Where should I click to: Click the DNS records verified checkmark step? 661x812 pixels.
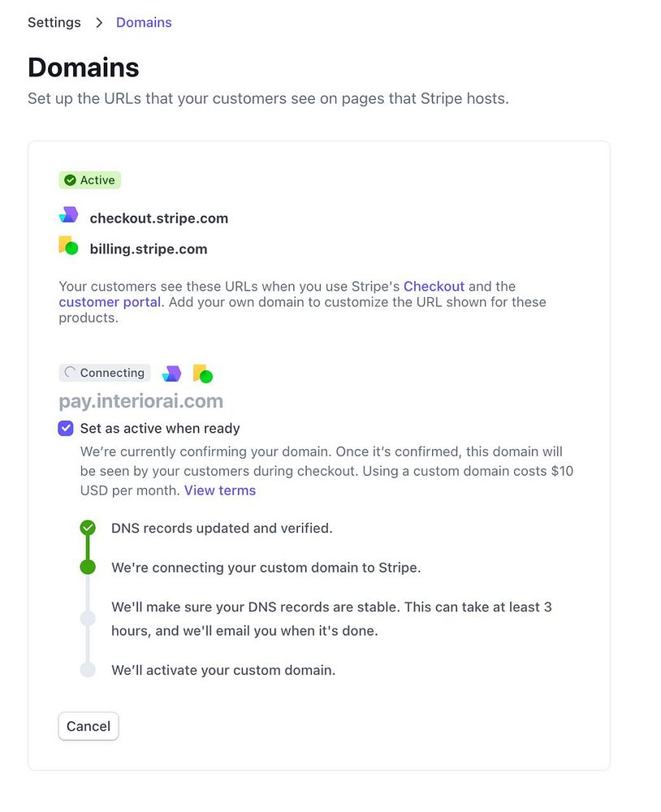[88, 529]
